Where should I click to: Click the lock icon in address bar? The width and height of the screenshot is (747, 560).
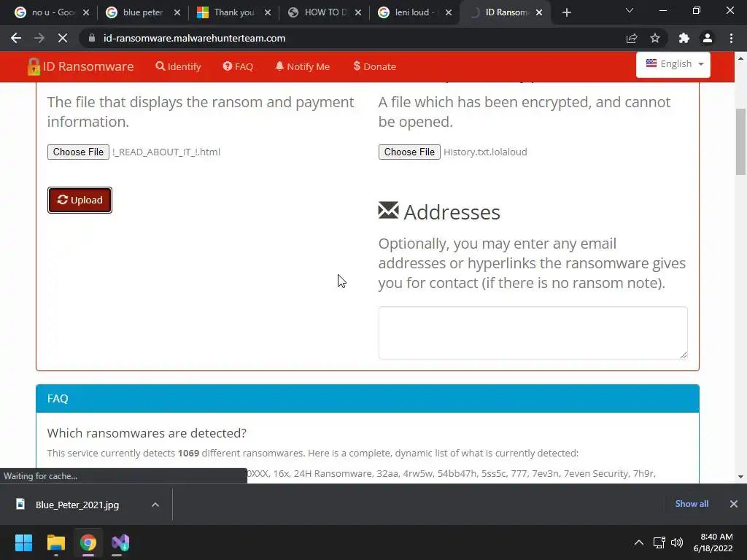point(92,38)
